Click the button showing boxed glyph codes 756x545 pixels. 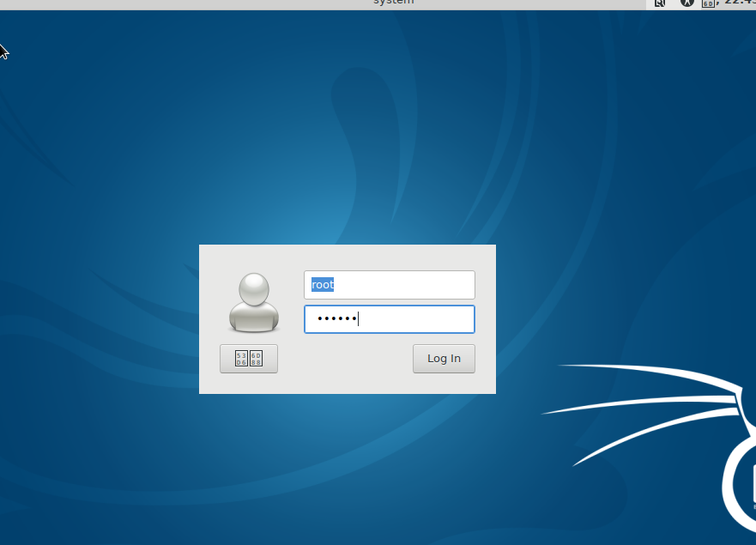[249, 359]
